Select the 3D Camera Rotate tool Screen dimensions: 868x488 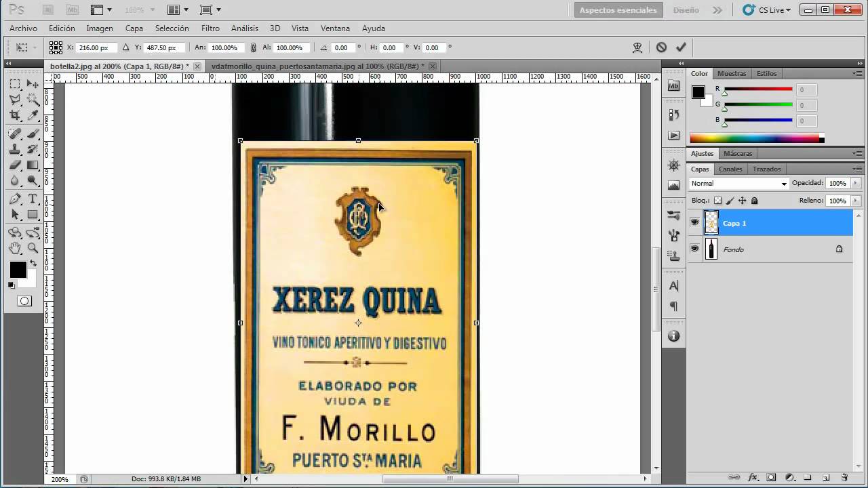33,232
